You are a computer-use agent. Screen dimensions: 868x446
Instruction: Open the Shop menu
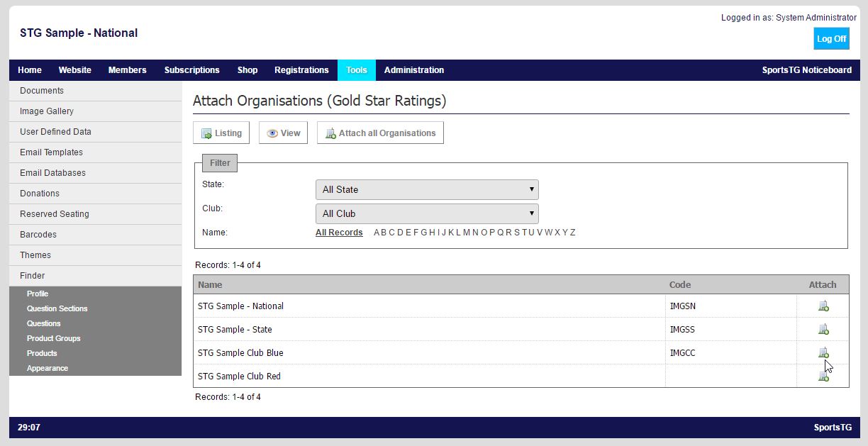(x=247, y=70)
